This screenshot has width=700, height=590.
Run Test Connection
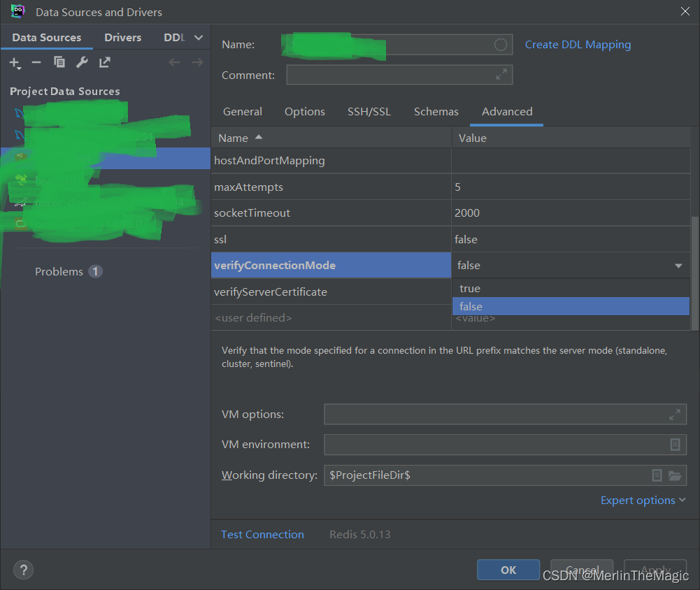[262, 534]
